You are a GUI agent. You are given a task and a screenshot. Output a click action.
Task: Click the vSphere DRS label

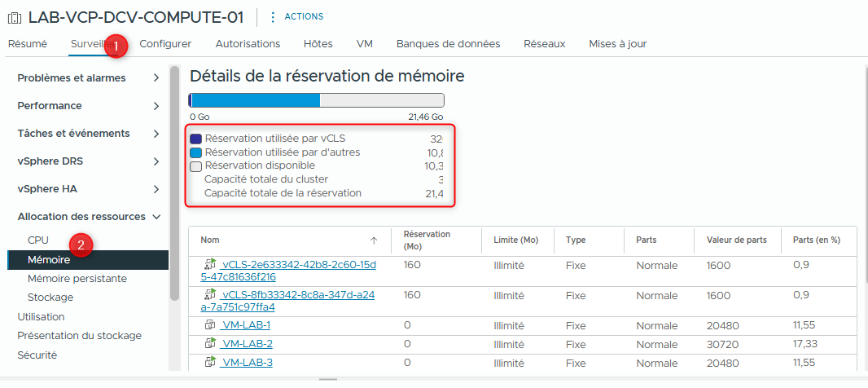coord(50,161)
